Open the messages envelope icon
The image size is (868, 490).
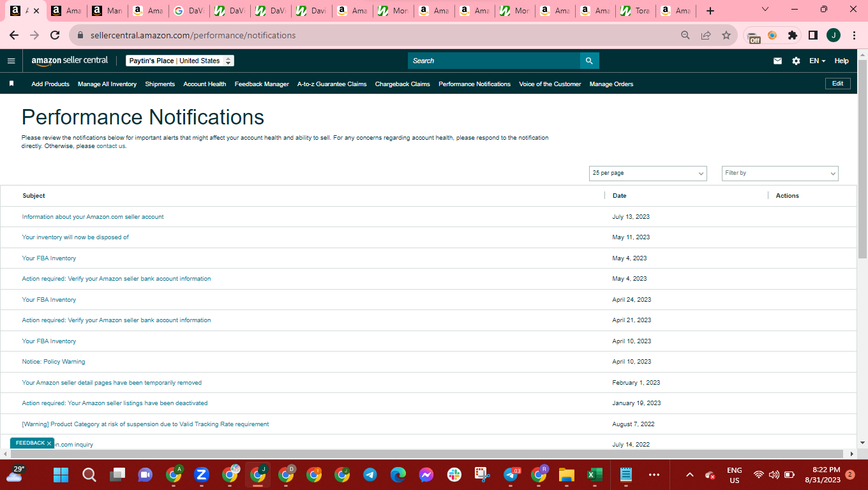pyautogui.click(x=777, y=61)
